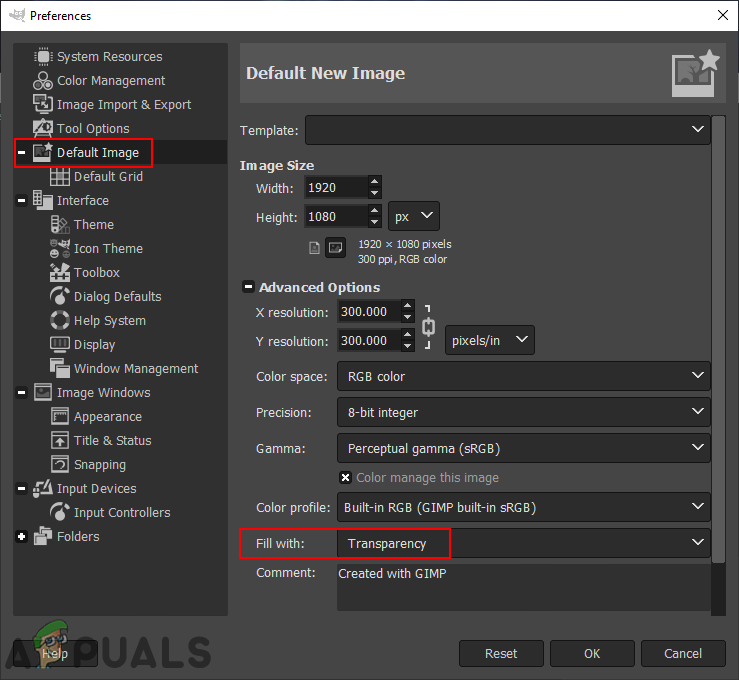739x680 pixels.
Task: Toggle Color manage this image checkbox
Action: [345, 478]
